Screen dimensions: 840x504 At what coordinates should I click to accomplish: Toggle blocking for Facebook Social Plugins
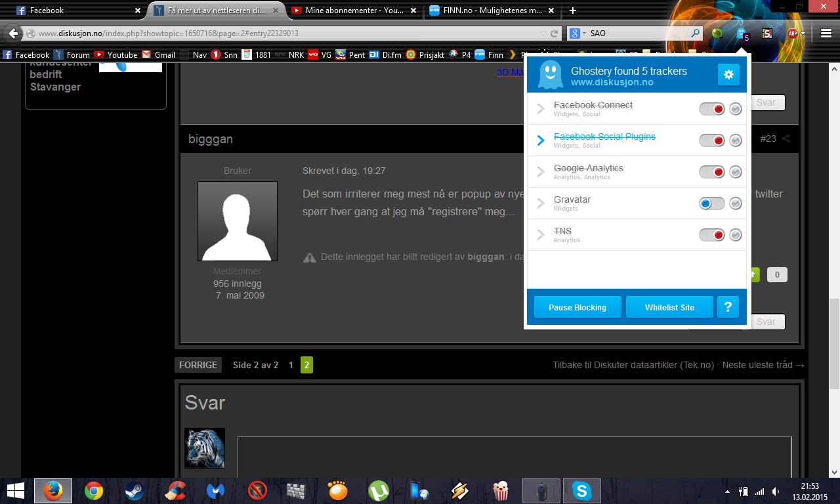712,140
